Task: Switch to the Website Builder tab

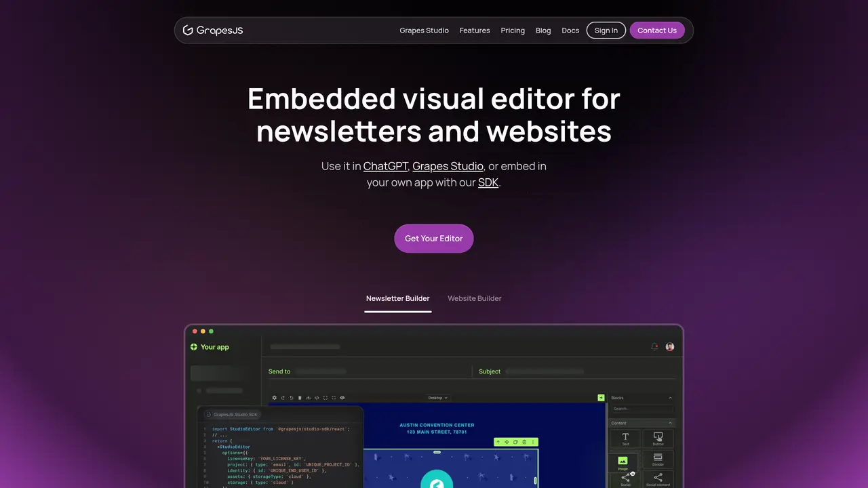Action: (475, 298)
